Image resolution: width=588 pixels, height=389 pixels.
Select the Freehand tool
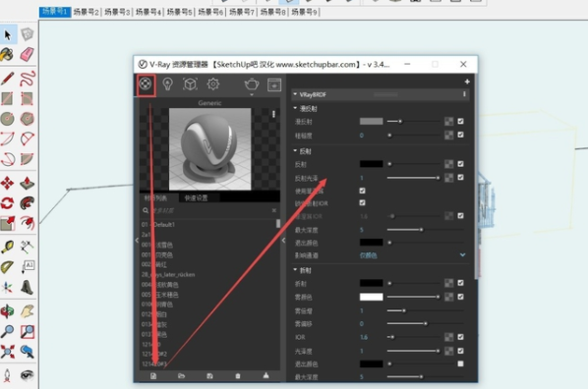27,79
